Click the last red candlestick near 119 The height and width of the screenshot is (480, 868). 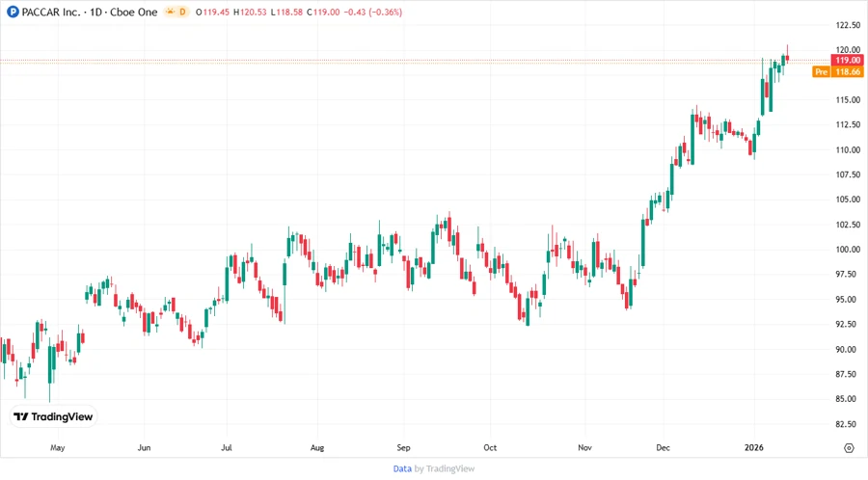(x=787, y=57)
